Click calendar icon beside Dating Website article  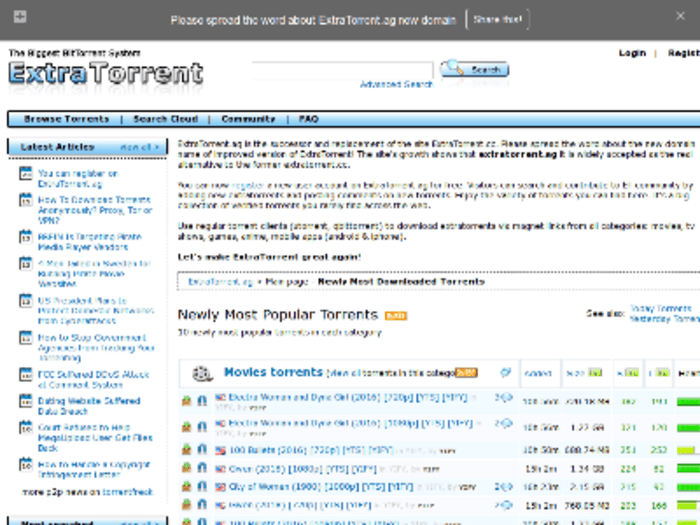click(26, 400)
